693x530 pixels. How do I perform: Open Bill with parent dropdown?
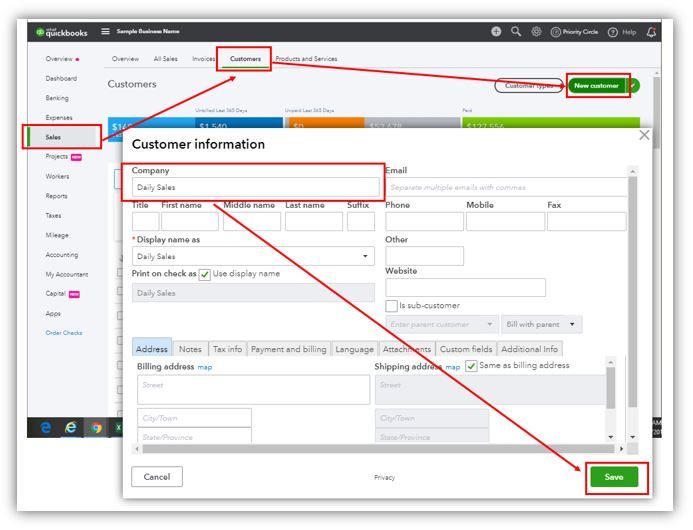[x=541, y=324]
